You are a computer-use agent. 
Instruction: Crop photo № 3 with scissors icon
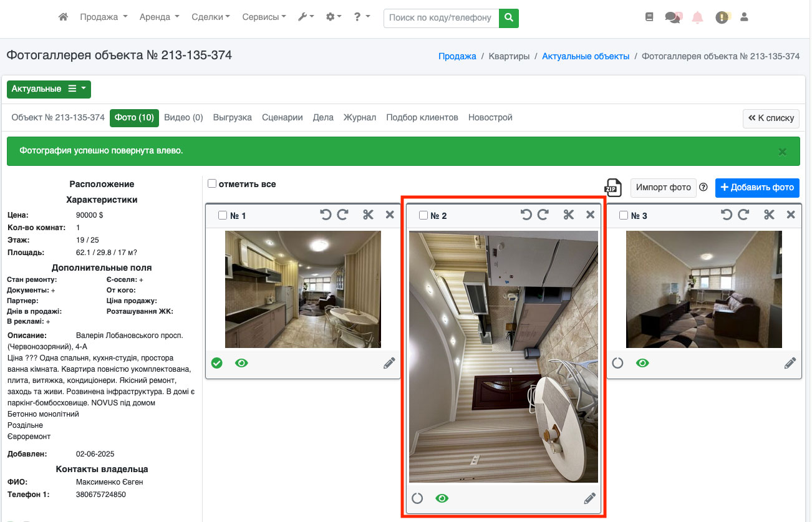tap(769, 215)
